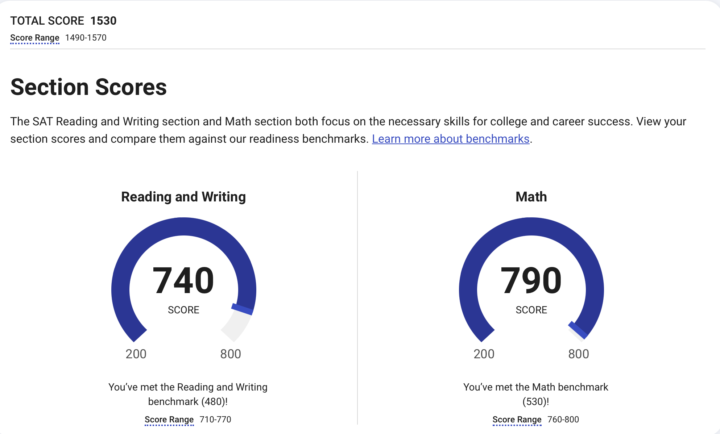This screenshot has height=434, width=720.
Task: Select the 740 score number
Action: click(x=183, y=280)
